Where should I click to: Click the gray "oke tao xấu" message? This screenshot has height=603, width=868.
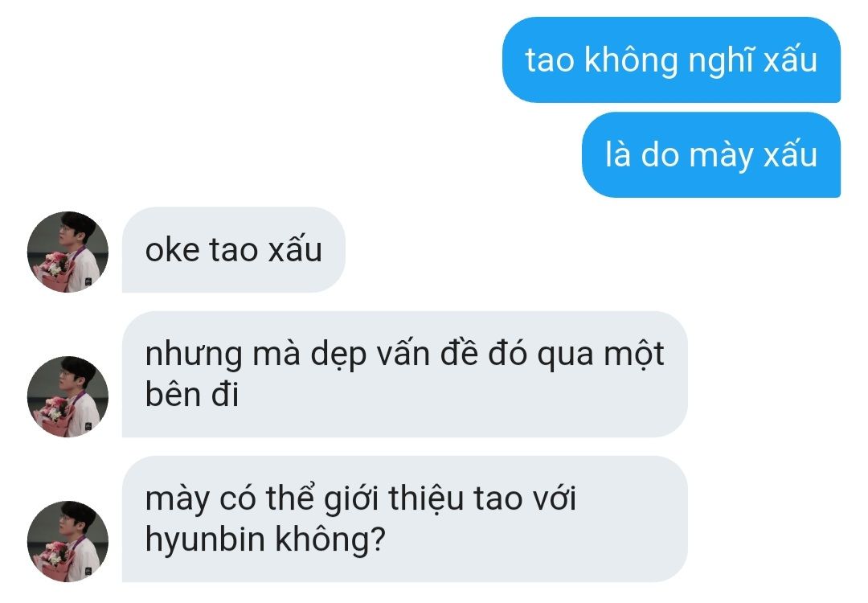click(x=234, y=250)
